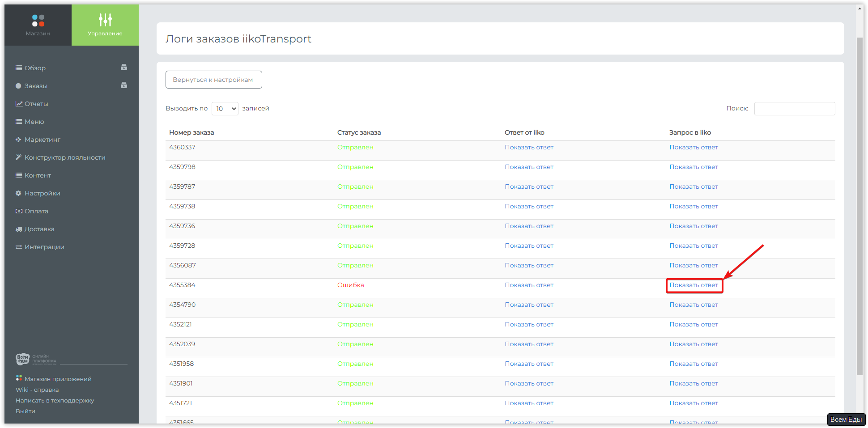Open Wiki - справка link
This screenshot has height=428, width=868.
pyautogui.click(x=37, y=390)
